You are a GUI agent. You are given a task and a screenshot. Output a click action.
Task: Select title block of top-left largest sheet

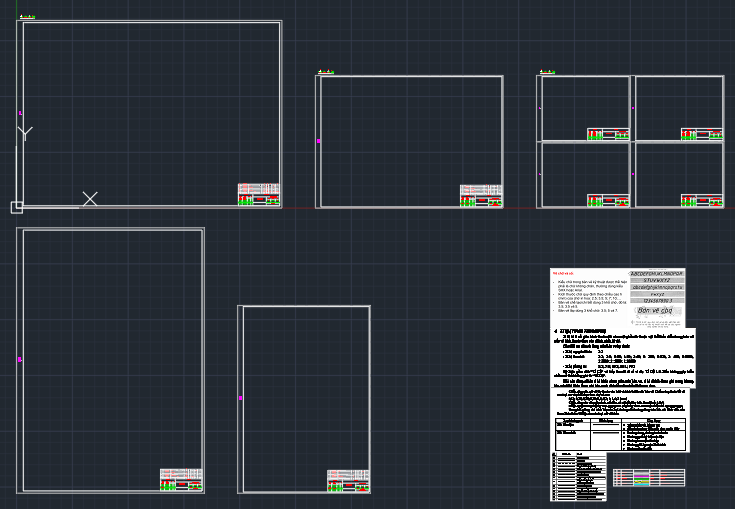(258, 195)
